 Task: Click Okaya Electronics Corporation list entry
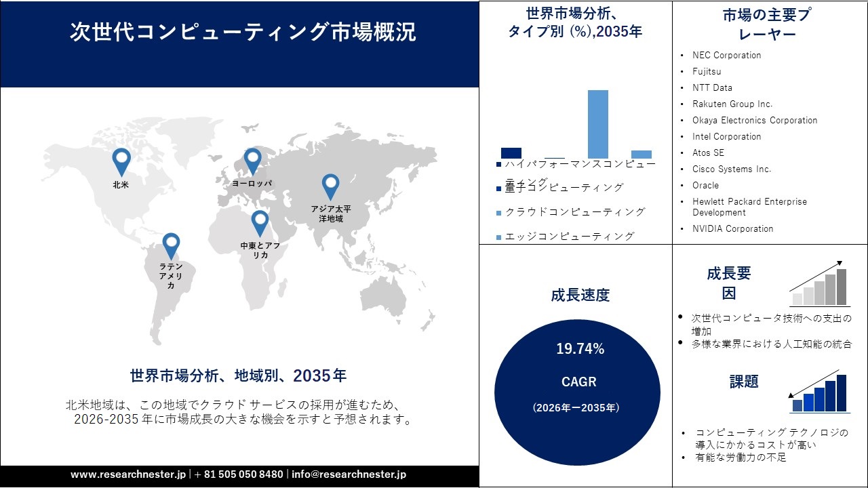click(755, 120)
